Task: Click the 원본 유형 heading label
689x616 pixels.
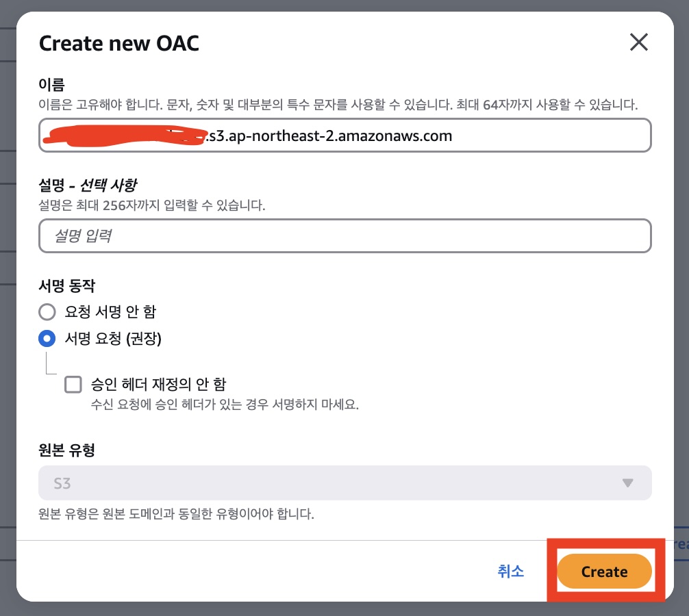Action: [67, 450]
